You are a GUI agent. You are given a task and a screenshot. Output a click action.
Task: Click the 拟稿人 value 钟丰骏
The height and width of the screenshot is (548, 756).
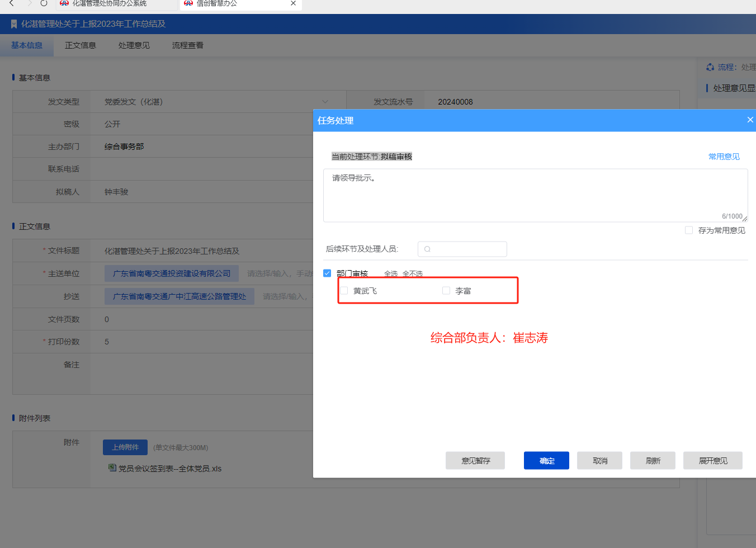(x=116, y=192)
